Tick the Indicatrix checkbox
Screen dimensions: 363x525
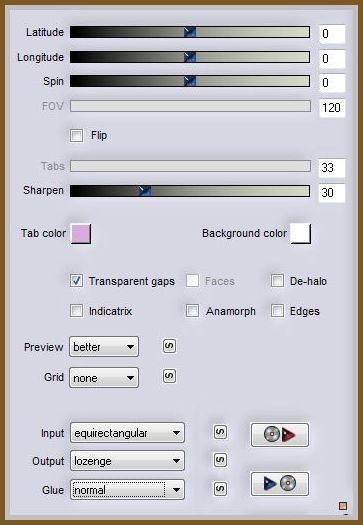pos(76,311)
